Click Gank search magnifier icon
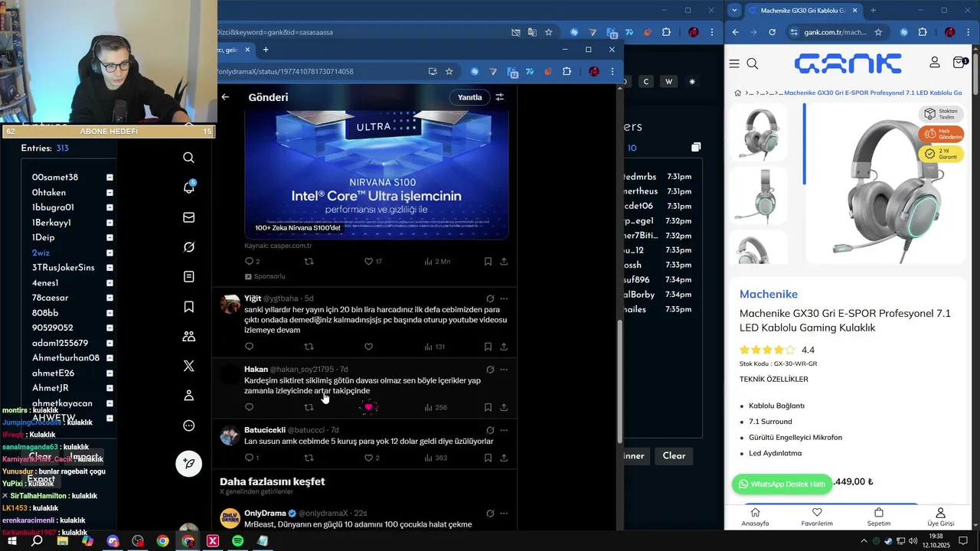 753,64
